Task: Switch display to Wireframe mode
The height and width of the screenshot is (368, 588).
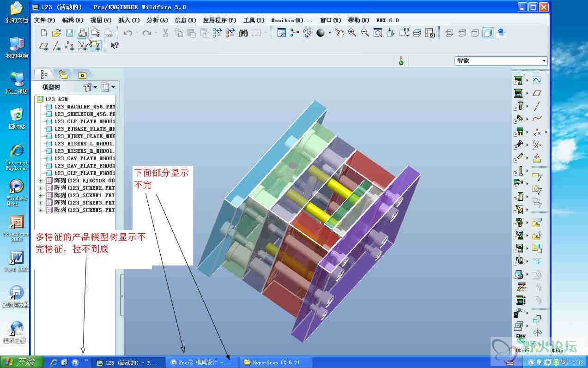Action: [449, 33]
